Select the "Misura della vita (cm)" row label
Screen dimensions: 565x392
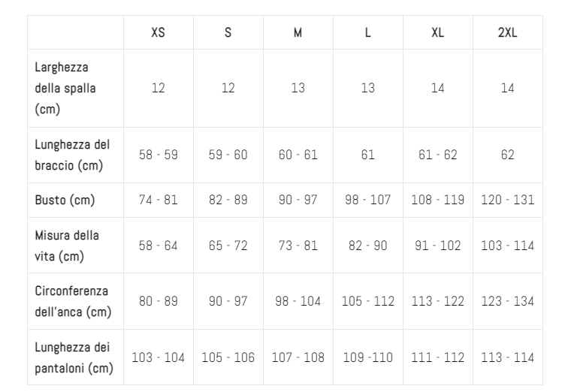[x=67, y=246]
